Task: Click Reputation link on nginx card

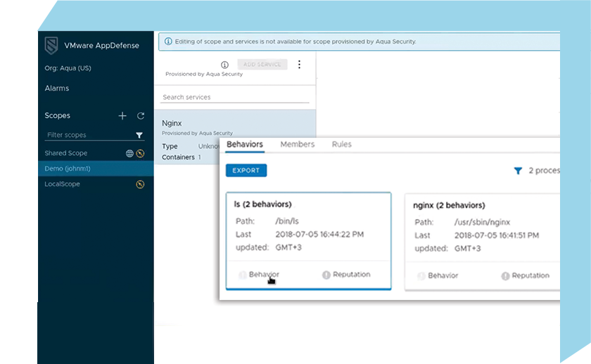Action: [530, 275]
